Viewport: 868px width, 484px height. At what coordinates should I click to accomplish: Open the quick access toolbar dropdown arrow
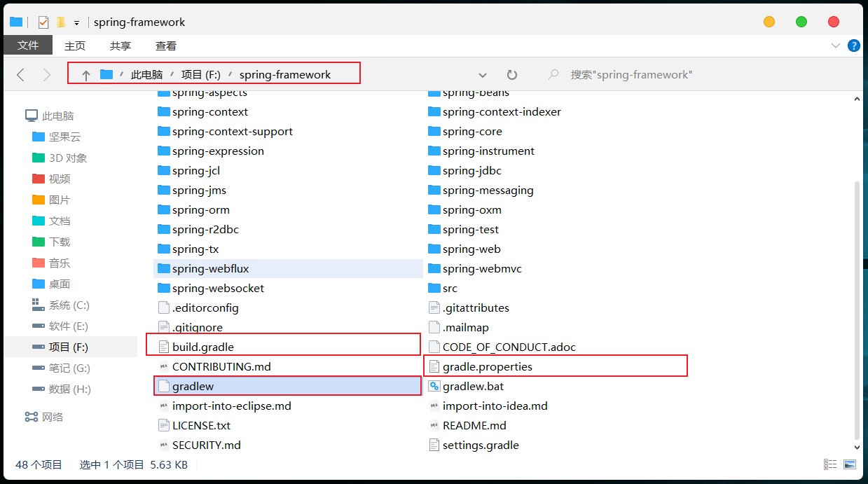coord(76,23)
